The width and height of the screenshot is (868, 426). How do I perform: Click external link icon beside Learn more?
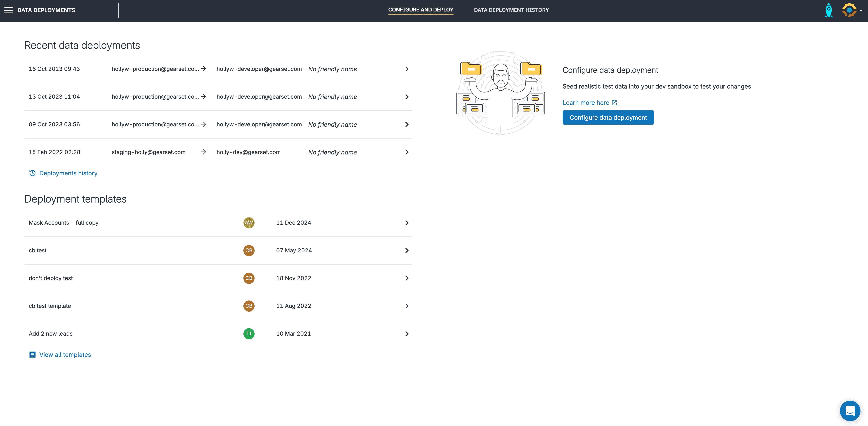(614, 103)
